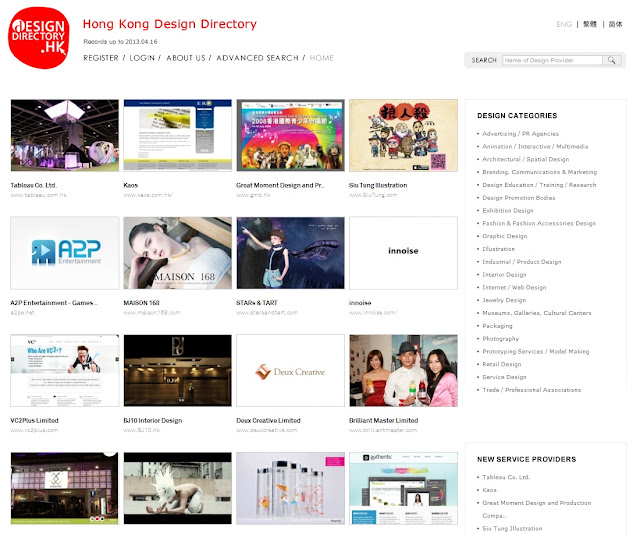Switch language to ENG
Viewport: 640px width, 534px height.
[564, 24]
